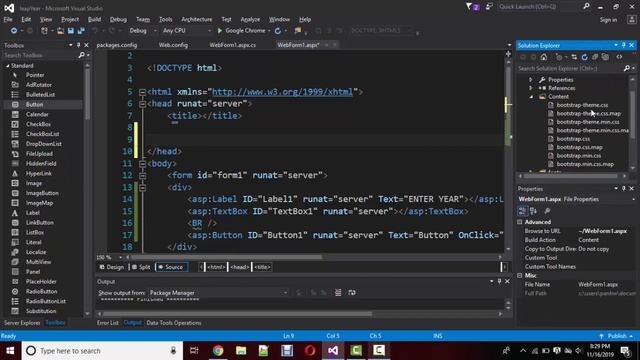Click the Collapse All icon in Solution Explorer

(x=595, y=57)
